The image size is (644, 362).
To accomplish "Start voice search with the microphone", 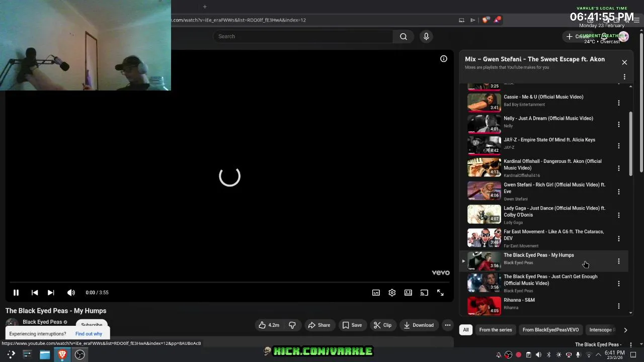I will [x=426, y=36].
